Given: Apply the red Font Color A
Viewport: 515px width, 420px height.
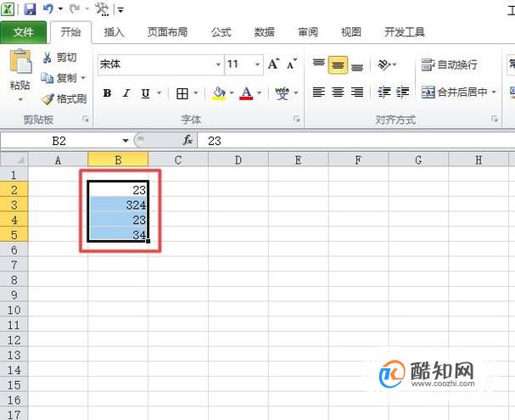Looking at the screenshot, I should pyautogui.click(x=246, y=93).
